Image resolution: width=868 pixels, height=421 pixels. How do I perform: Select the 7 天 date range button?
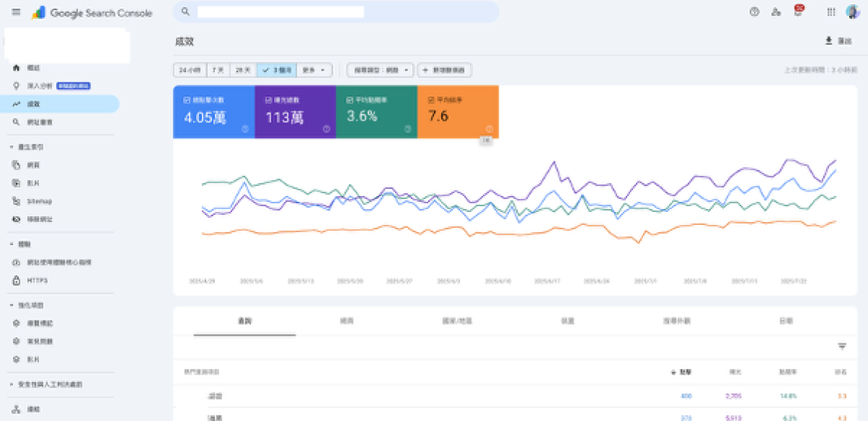[218, 70]
